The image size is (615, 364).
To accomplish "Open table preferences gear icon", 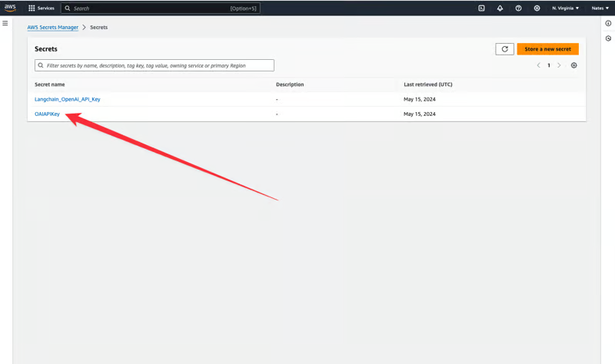I will 573,65.
